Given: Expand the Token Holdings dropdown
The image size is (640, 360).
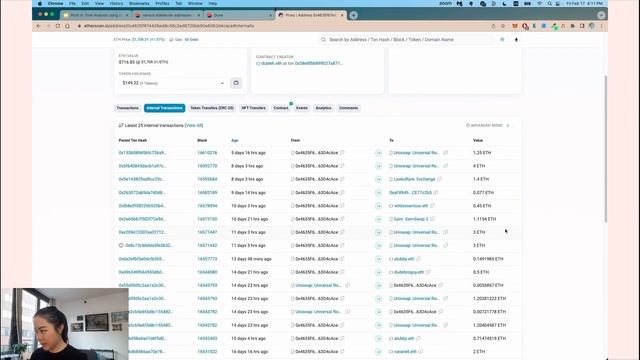Looking at the screenshot, I should coord(172,83).
